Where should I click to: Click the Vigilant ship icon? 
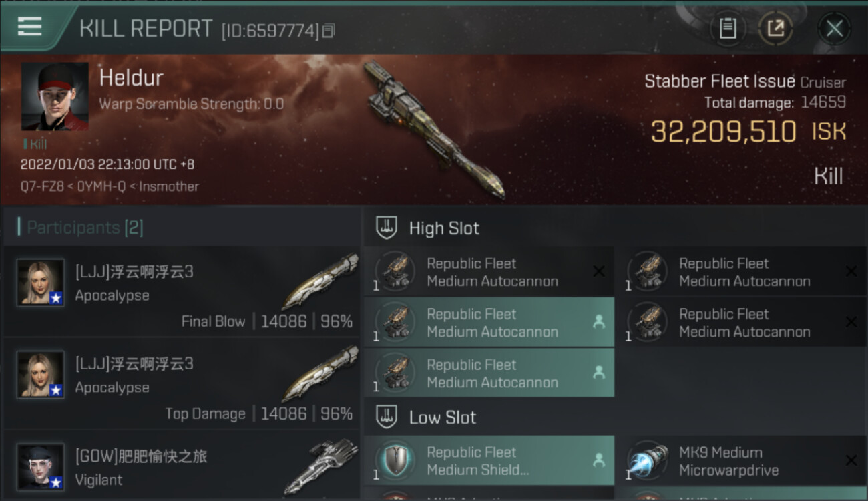tap(320, 467)
